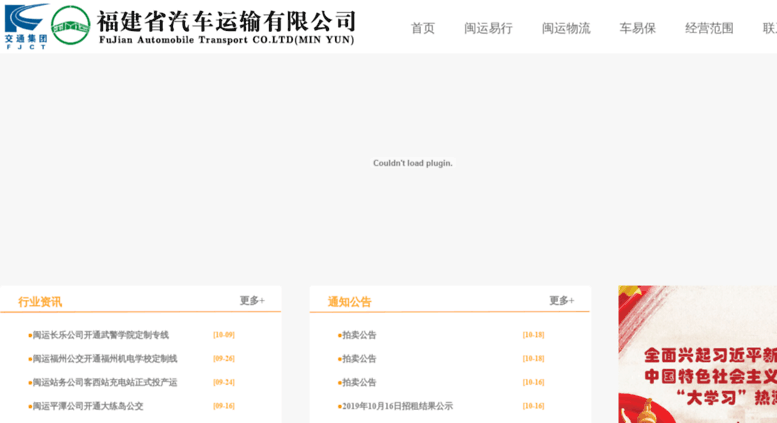Click the 行业资讯 section heading
Viewport: 777px width, 423px height.
click(40, 302)
